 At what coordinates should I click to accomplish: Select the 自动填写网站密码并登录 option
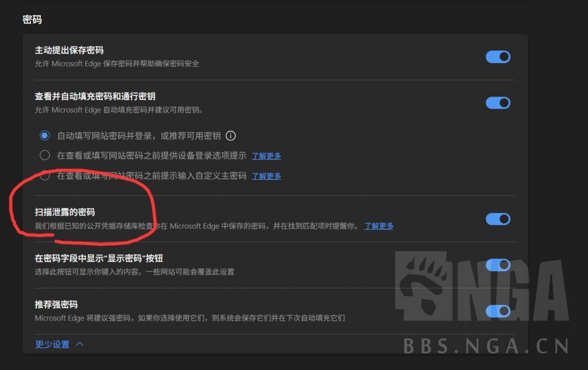click(45, 135)
